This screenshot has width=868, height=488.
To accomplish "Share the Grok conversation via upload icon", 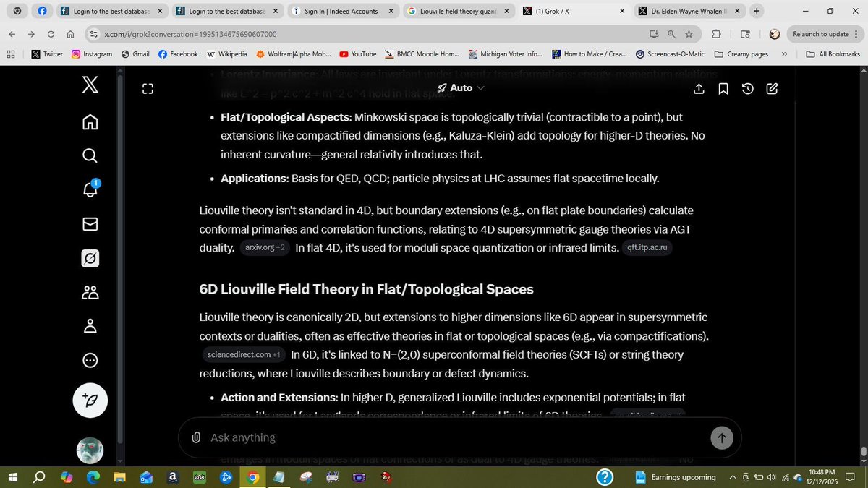I will (699, 88).
